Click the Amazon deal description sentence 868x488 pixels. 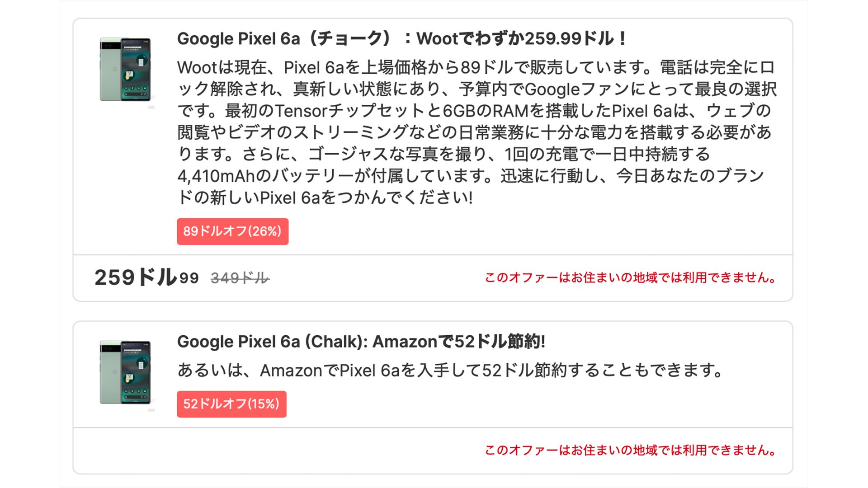pos(450,371)
